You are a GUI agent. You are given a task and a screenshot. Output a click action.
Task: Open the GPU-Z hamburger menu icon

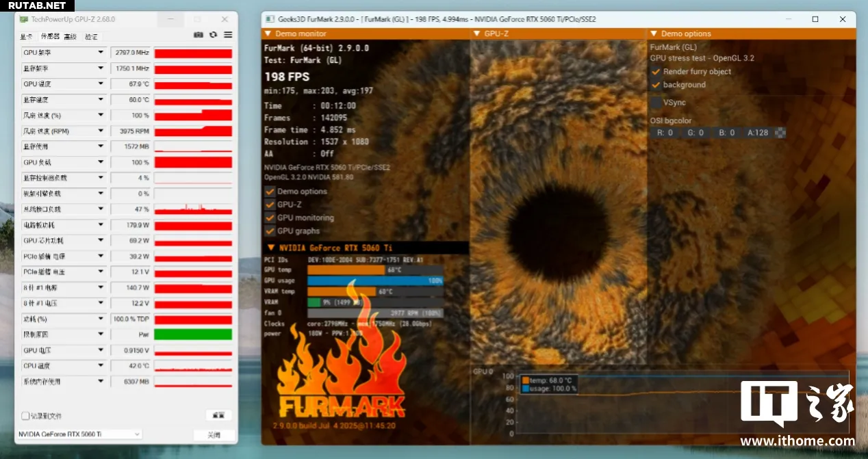click(x=228, y=35)
